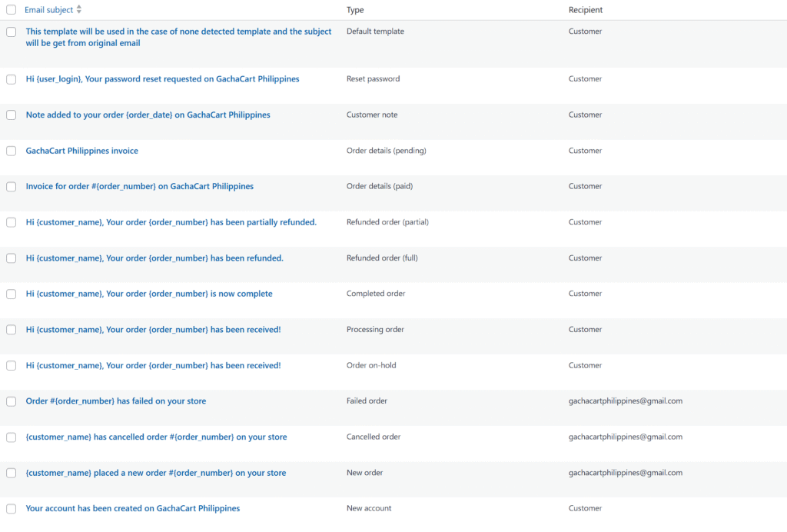
Task: Select checkbox for the Order details (paid) row
Action: point(11,187)
